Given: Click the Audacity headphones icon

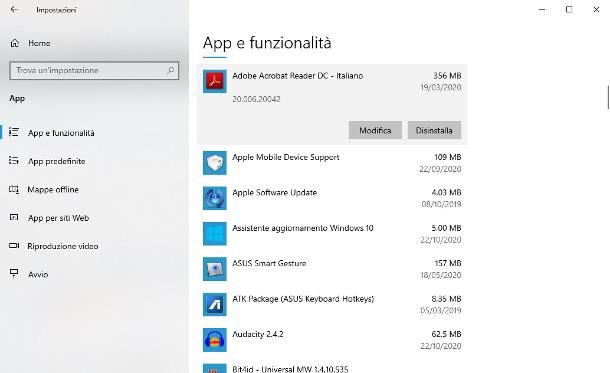Looking at the screenshot, I should point(215,340).
